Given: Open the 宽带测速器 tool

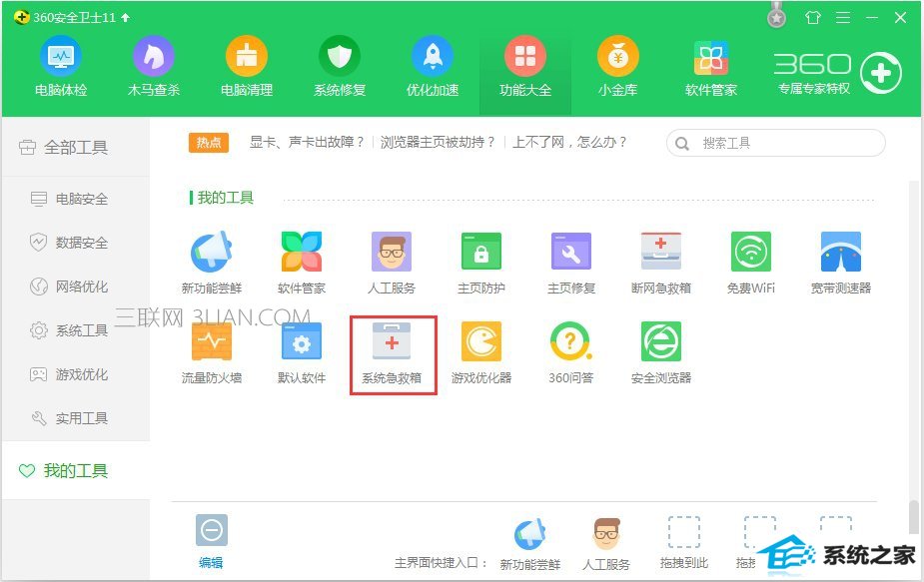Looking at the screenshot, I should pyautogui.click(x=840, y=263).
